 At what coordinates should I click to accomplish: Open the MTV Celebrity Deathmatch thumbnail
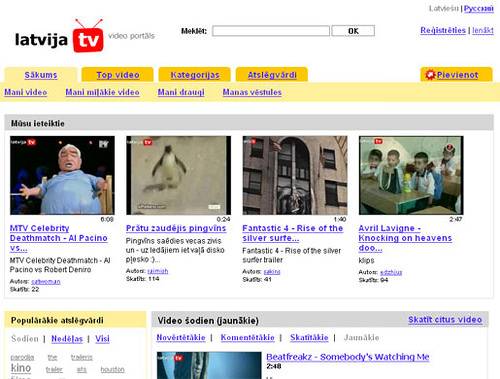pos(62,175)
